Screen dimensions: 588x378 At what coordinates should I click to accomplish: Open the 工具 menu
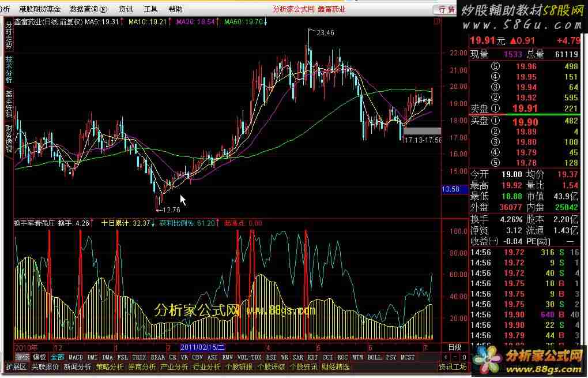point(151,9)
